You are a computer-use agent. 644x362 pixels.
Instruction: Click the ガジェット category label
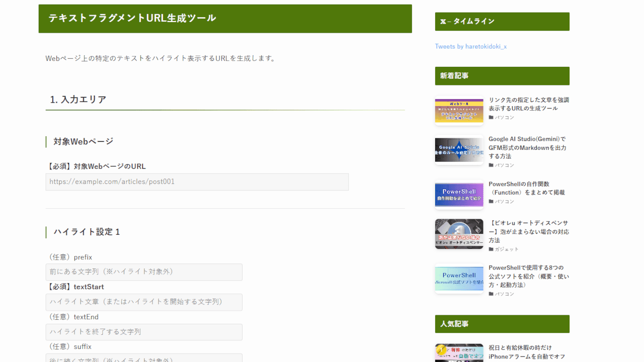[x=506, y=249]
